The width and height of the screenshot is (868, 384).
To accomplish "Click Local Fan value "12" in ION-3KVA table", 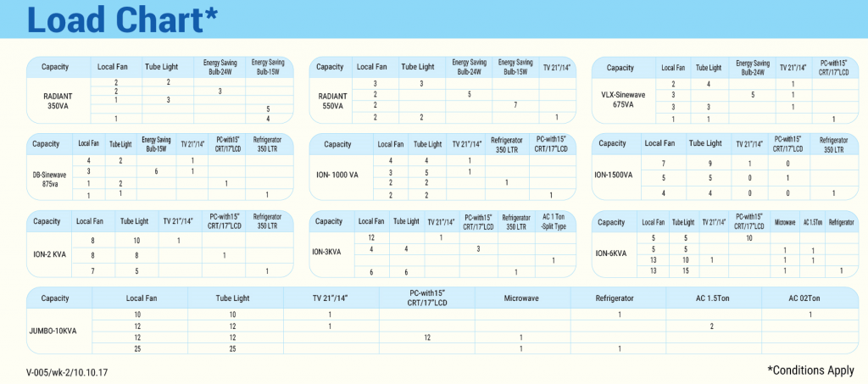I will 371,237.
